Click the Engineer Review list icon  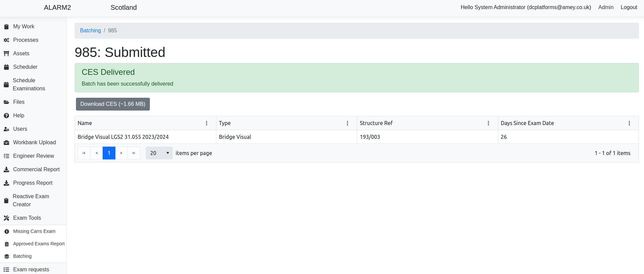click(6, 156)
